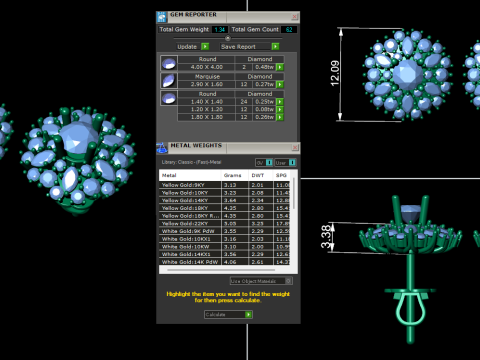The image size is (480, 360).
Task: Click the Metal Weights scale icon
Action: (x=162, y=148)
